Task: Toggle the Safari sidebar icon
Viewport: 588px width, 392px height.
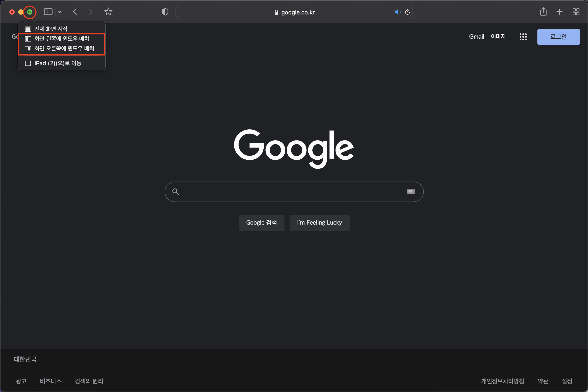Action: (x=48, y=12)
